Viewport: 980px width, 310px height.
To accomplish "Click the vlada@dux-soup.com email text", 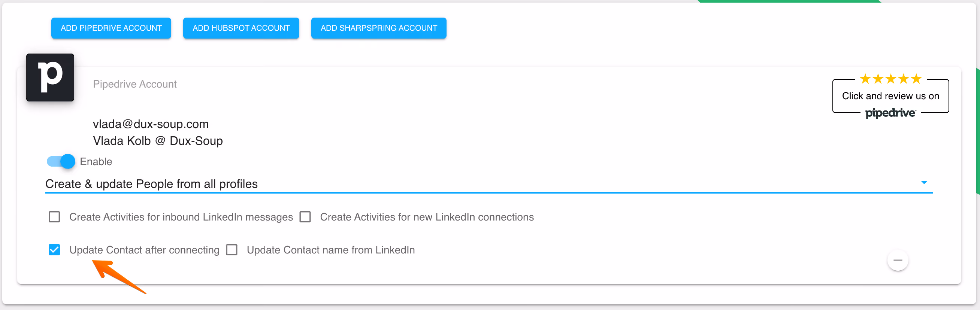I will pos(151,124).
